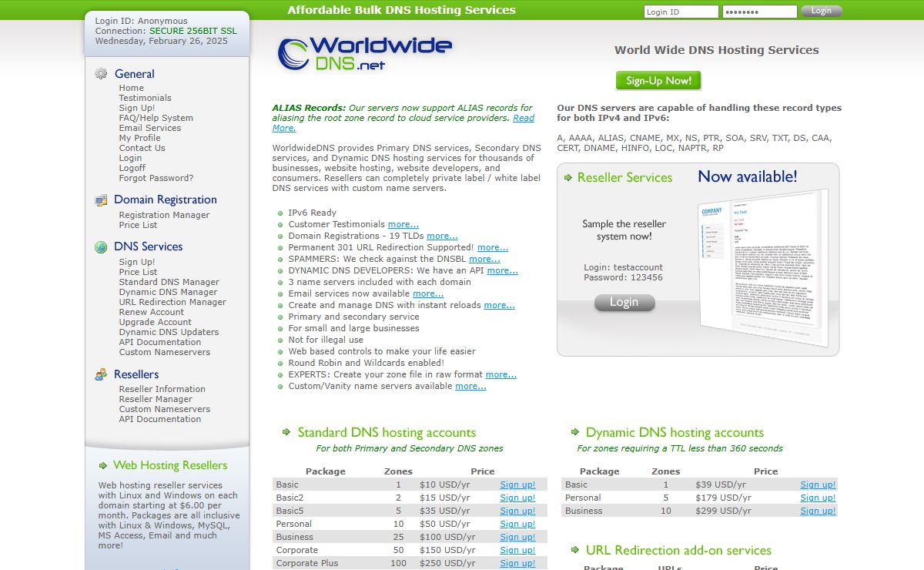Open My Profile menu link
This screenshot has height=570, width=924.
[x=139, y=138]
